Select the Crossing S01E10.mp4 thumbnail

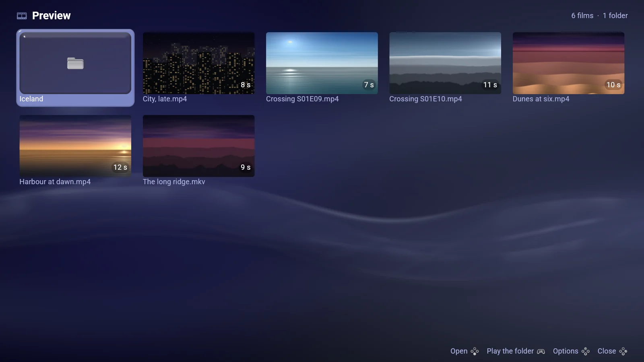(x=445, y=63)
